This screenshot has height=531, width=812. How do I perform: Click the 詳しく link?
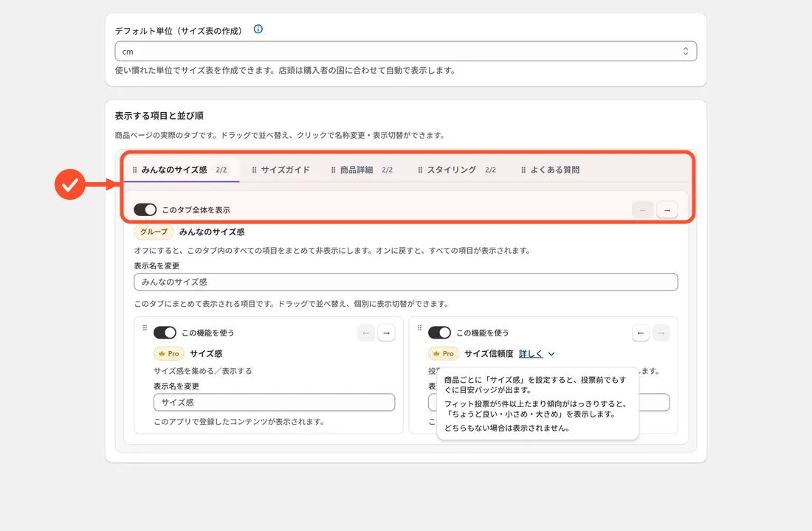click(x=531, y=353)
